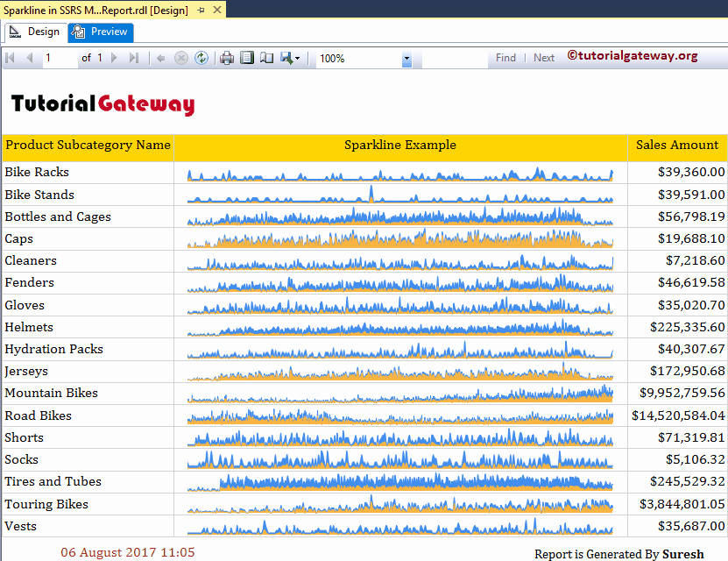Refresh the report preview

click(201, 57)
